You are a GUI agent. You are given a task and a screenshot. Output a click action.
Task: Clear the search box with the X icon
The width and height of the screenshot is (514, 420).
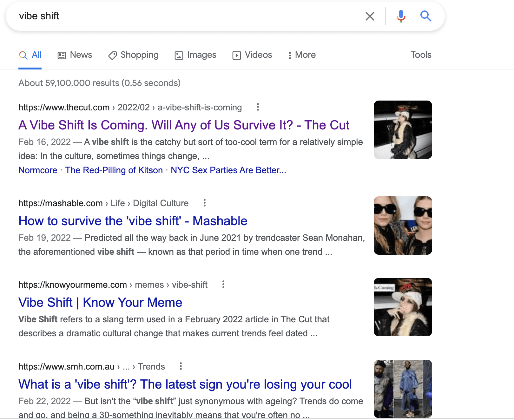click(x=370, y=16)
